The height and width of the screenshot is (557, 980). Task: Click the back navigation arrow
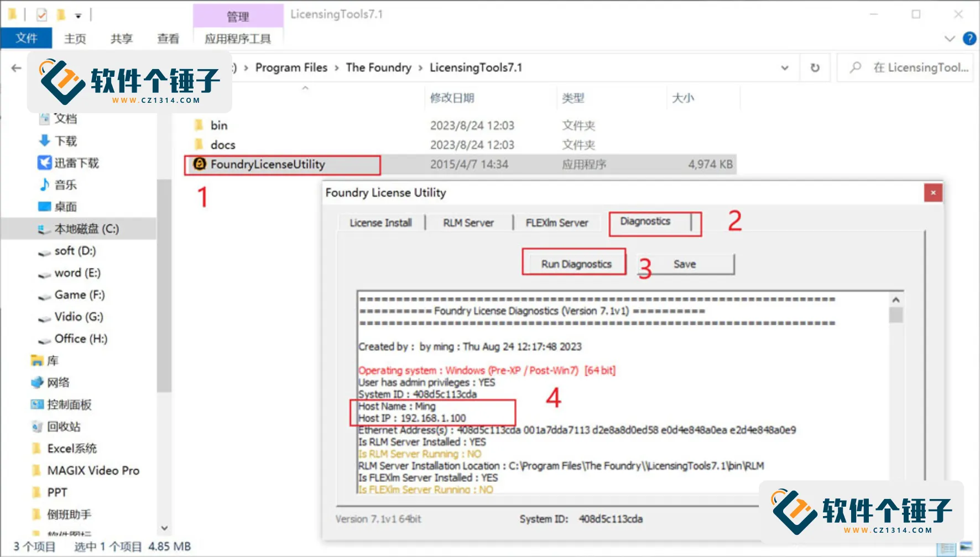coord(17,68)
